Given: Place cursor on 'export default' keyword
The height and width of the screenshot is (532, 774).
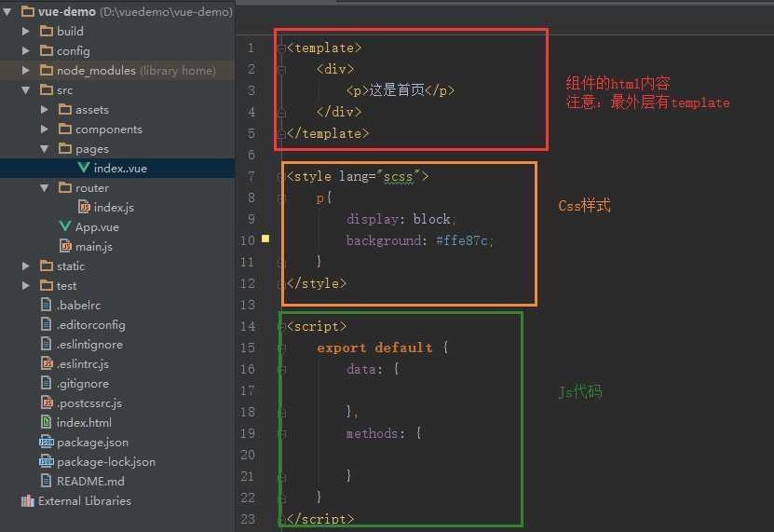Looking at the screenshot, I should (x=374, y=348).
